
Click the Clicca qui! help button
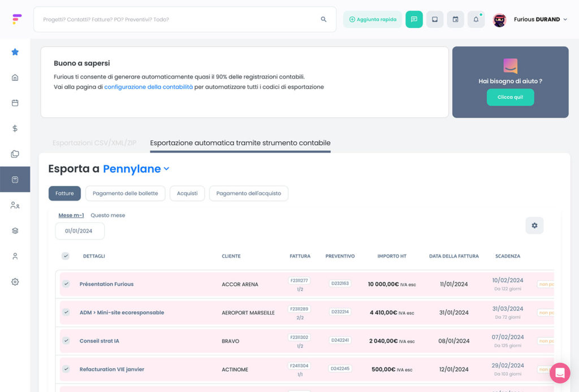(x=511, y=97)
